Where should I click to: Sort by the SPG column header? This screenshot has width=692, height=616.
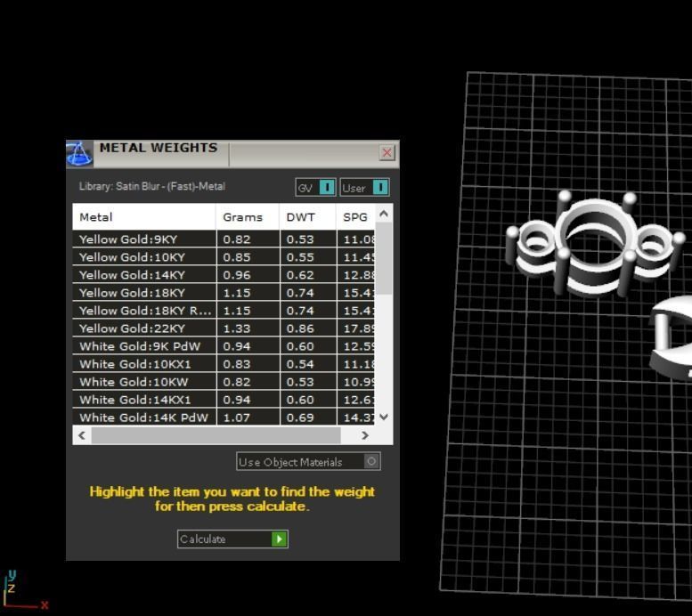tap(355, 217)
